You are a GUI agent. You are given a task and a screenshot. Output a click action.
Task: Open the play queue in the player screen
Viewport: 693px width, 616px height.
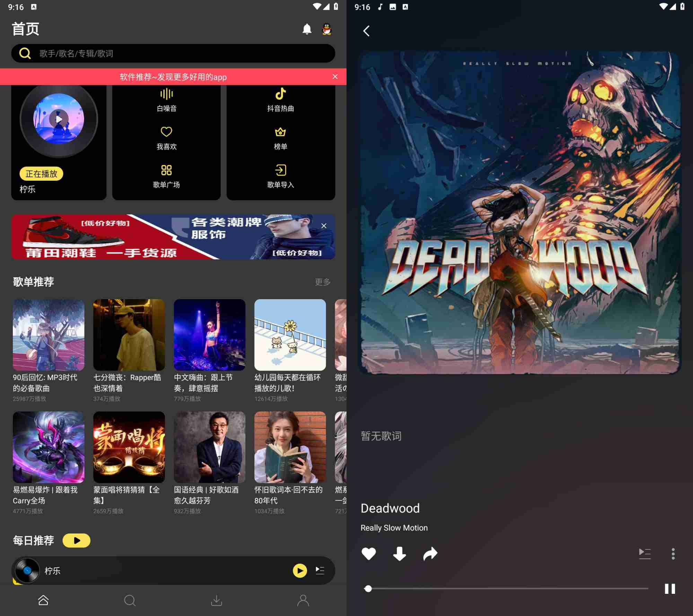(x=645, y=554)
